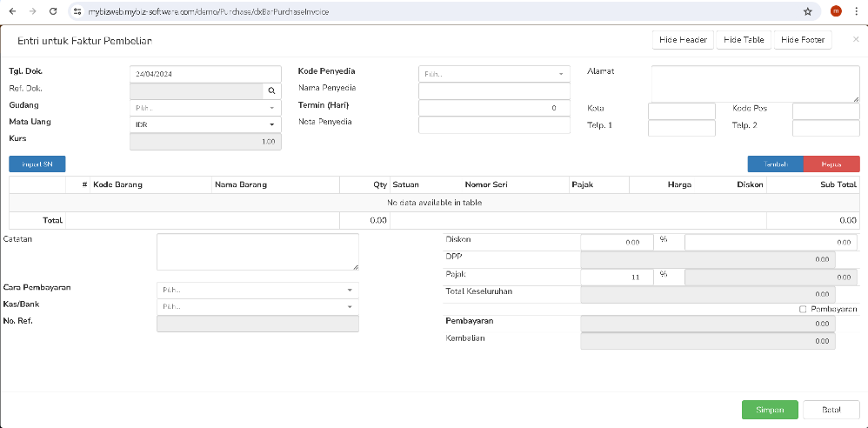Click the Nama Penyedia input field

(x=494, y=90)
